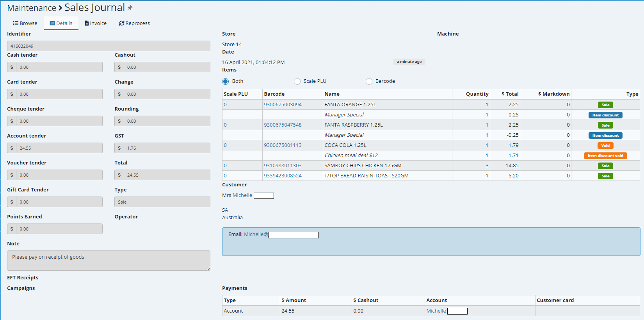Click the Sale badge for SAMBOY CHIPS
Screen dimensions: 644x320
[x=605, y=166]
